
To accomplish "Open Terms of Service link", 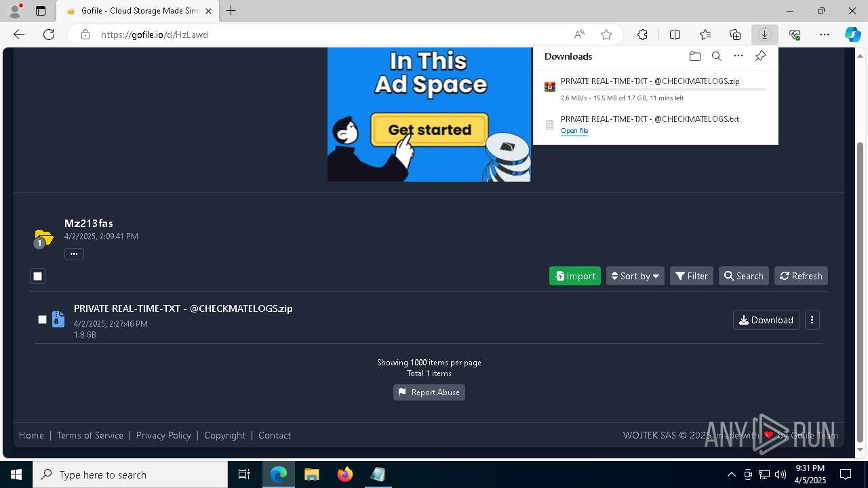I will click(x=90, y=435).
